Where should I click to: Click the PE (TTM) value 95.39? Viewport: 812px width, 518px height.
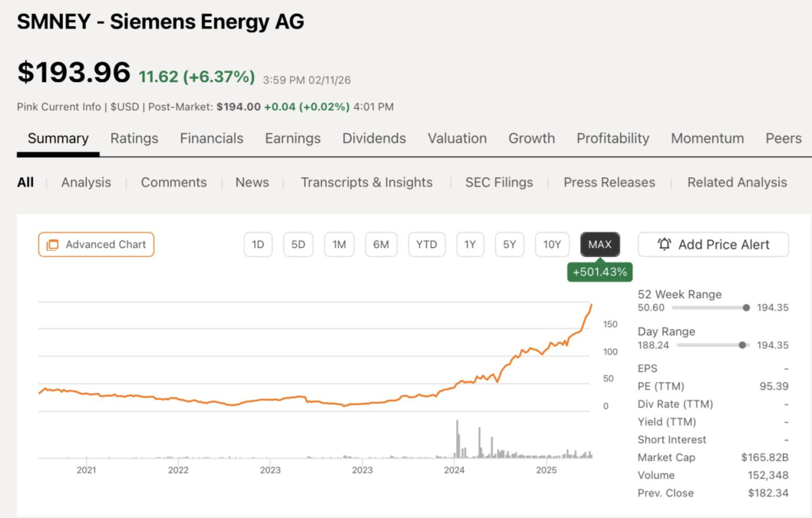[x=774, y=387]
